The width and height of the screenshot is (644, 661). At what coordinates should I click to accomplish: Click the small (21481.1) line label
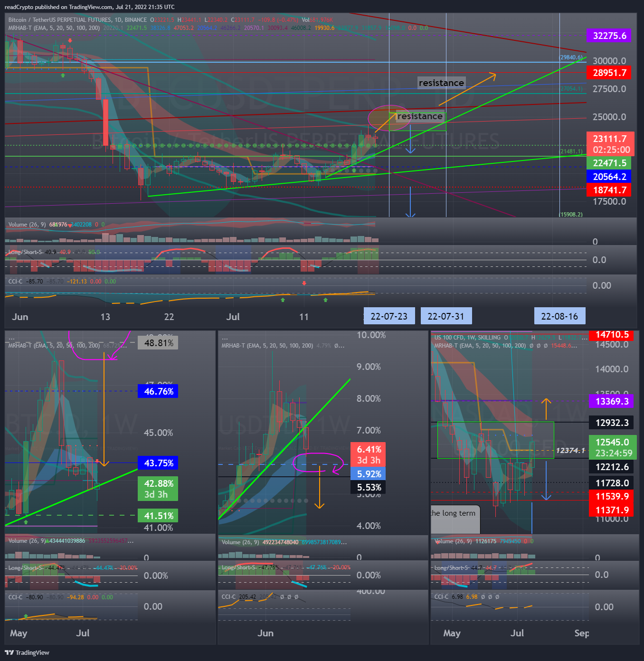point(571,151)
